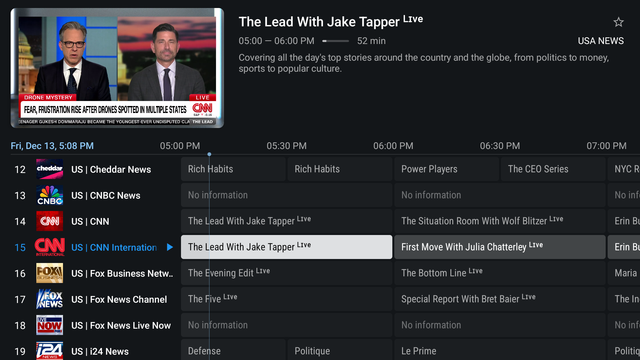Open The Lead With Jake Tapper on CNN row 14
Screen dimensions: 640x360
coord(287,221)
